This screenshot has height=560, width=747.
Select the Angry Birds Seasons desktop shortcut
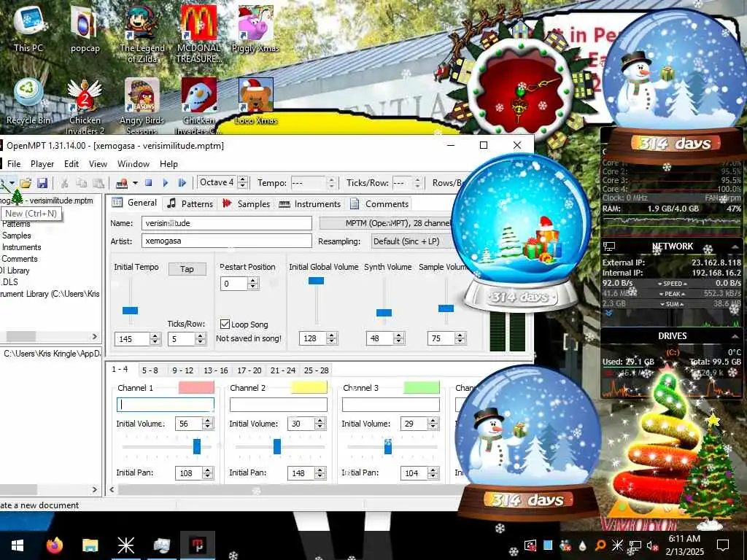click(142, 106)
